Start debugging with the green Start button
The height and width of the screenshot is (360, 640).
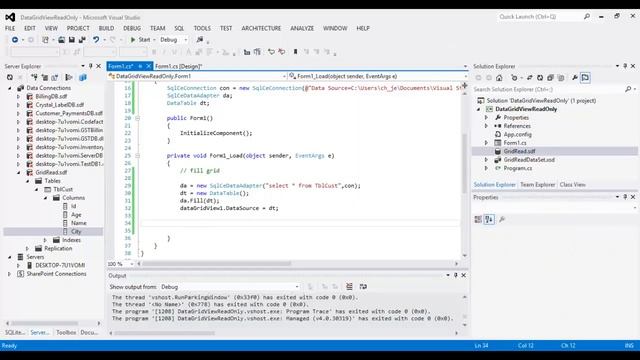tap(140, 40)
